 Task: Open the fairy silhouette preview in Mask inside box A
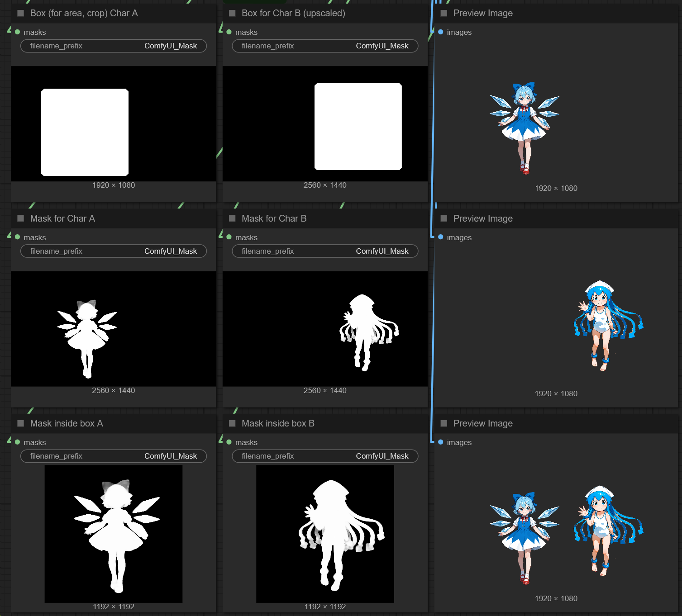point(114,534)
